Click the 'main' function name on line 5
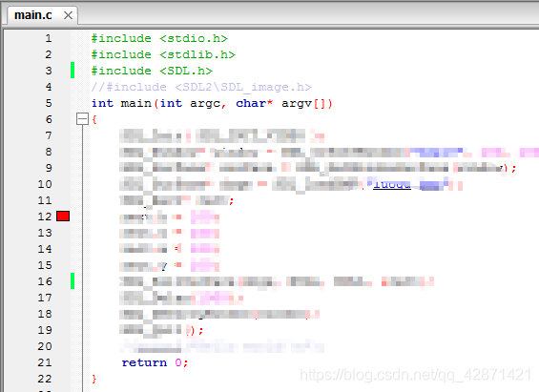Image resolution: width=539 pixels, height=392 pixels. (x=136, y=103)
